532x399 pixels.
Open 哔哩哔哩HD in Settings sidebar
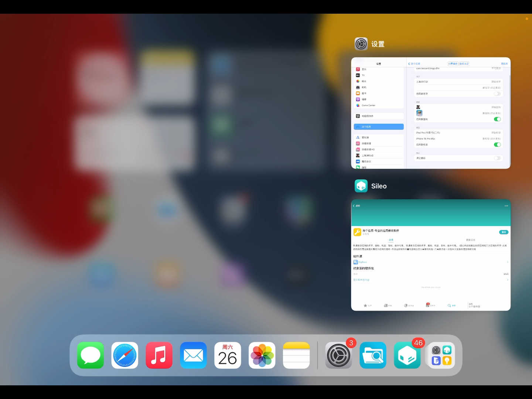tap(379, 150)
